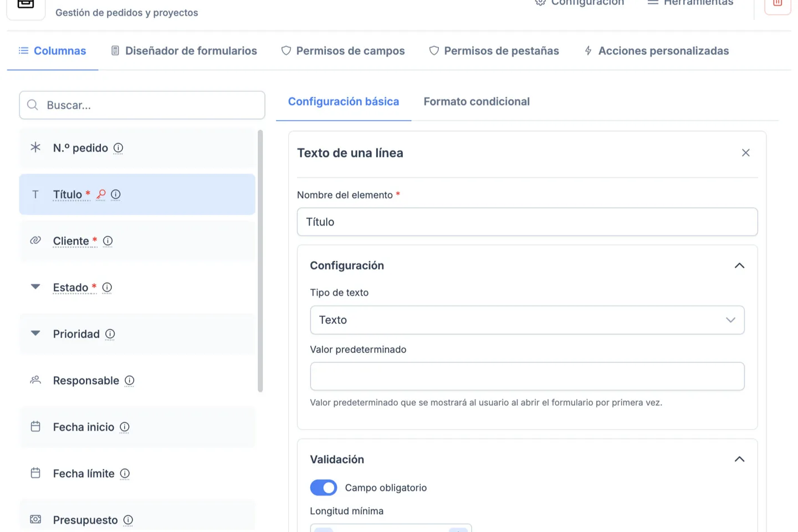The image size is (798, 532).
Task: Collapse the Validación section
Action: point(739,459)
